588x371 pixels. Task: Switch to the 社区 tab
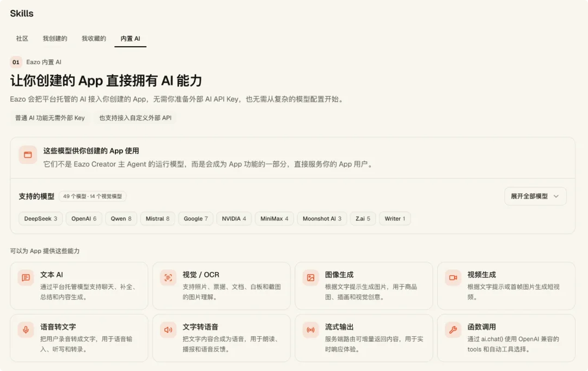22,39
